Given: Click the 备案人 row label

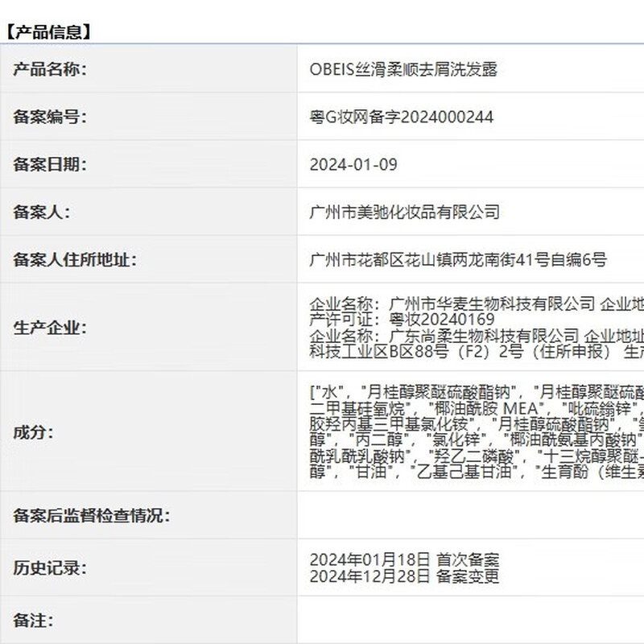Looking at the screenshot, I should [x=42, y=213].
